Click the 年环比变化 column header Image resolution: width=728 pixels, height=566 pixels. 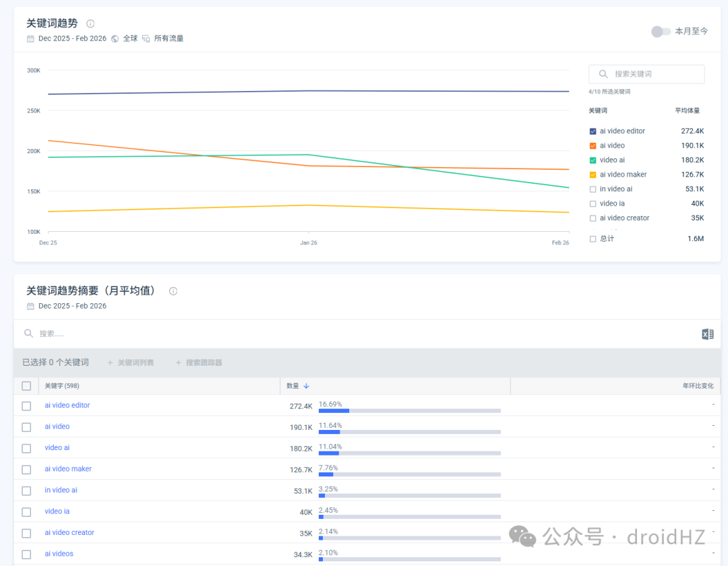(698, 386)
